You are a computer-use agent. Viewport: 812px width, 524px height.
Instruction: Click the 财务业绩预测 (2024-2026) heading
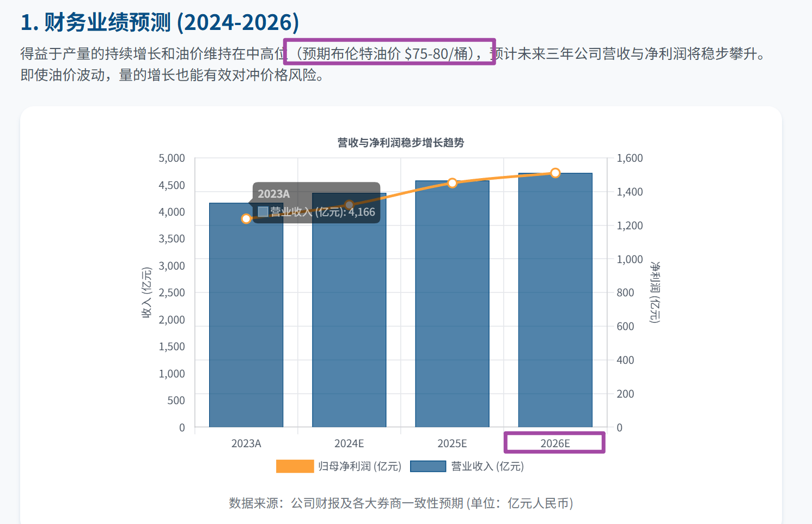pos(160,22)
